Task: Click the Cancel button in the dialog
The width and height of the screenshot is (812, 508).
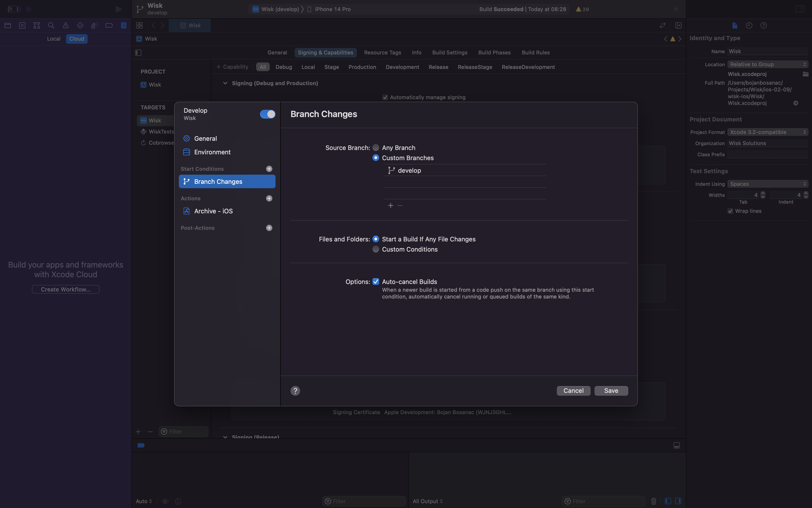Action: tap(573, 390)
